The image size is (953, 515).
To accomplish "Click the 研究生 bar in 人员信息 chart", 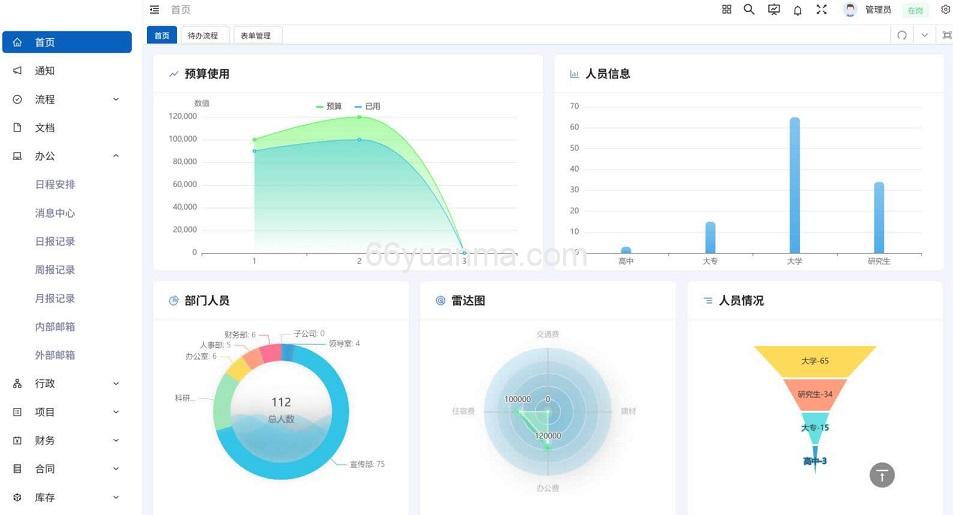I will (x=879, y=217).
